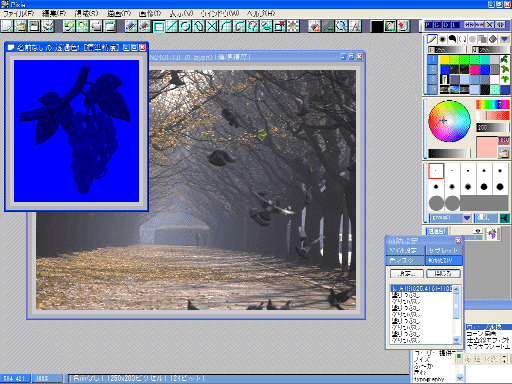Toggle the D panel button
Image resolution: width=512 pixels, height=384 pixels.
point(447,25)
